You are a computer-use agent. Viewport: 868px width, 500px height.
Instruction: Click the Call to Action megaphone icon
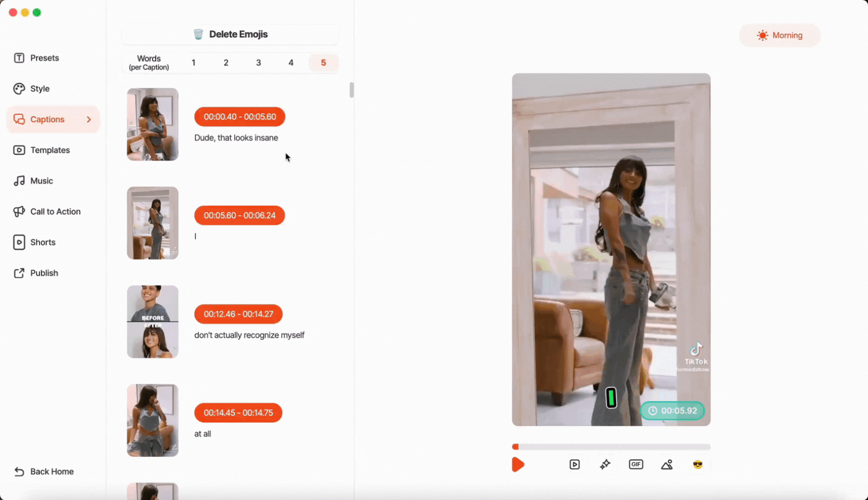click(x=19, y=212)
